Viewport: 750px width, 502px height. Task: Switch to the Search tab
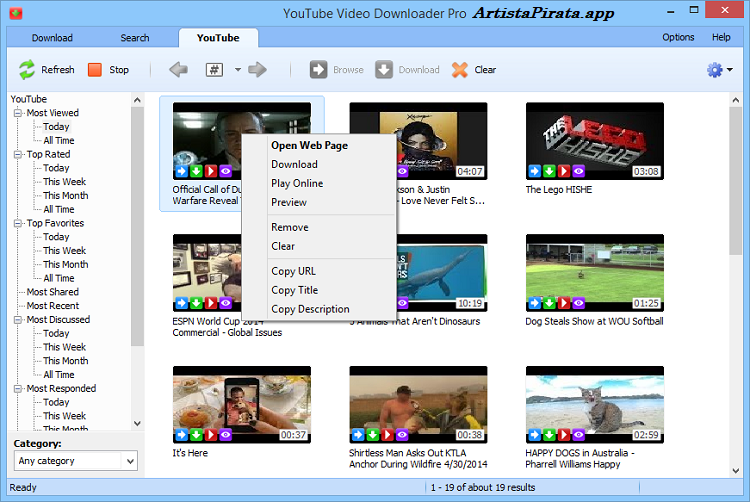(135, 38)
